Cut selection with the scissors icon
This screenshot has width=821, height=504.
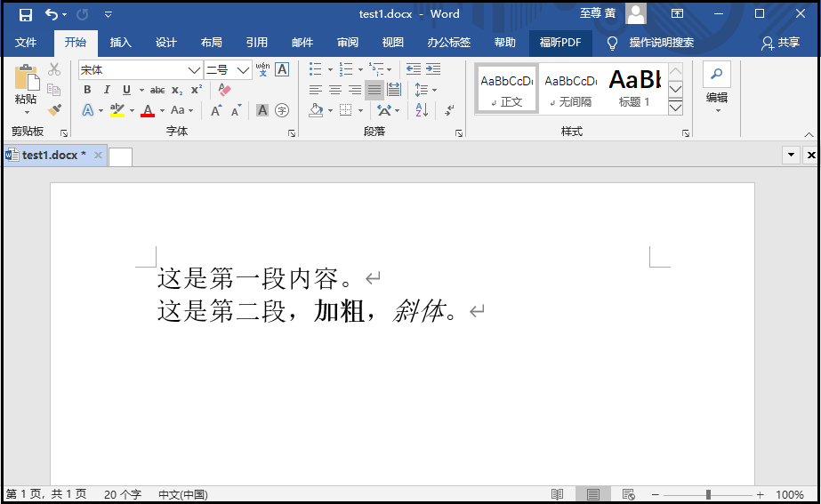(x=54, y=69)
